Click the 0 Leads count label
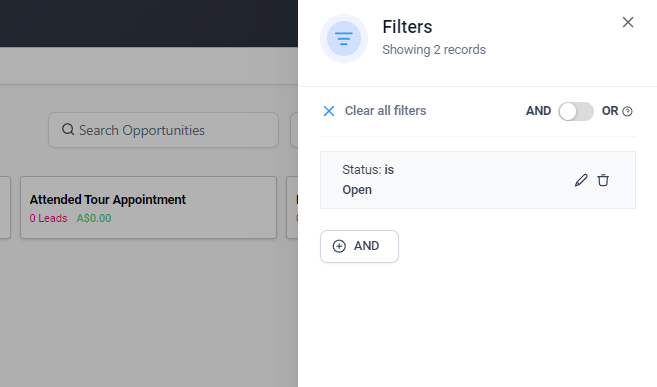This screenshot has height=387, width=657. [x=48, y=218]
